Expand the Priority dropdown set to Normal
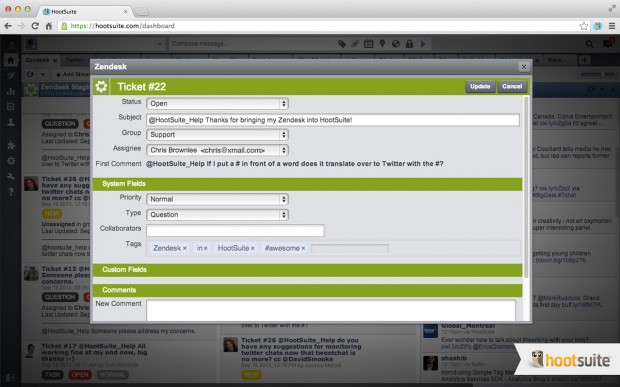This screenshot has width=620, height=387. (217, 199)
